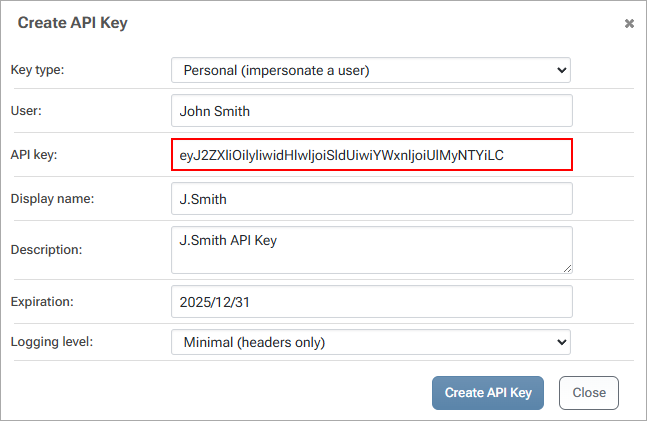Click the 'Expiration:' label
The width and height of the screenshot is (647, 421).
point(43,301)
